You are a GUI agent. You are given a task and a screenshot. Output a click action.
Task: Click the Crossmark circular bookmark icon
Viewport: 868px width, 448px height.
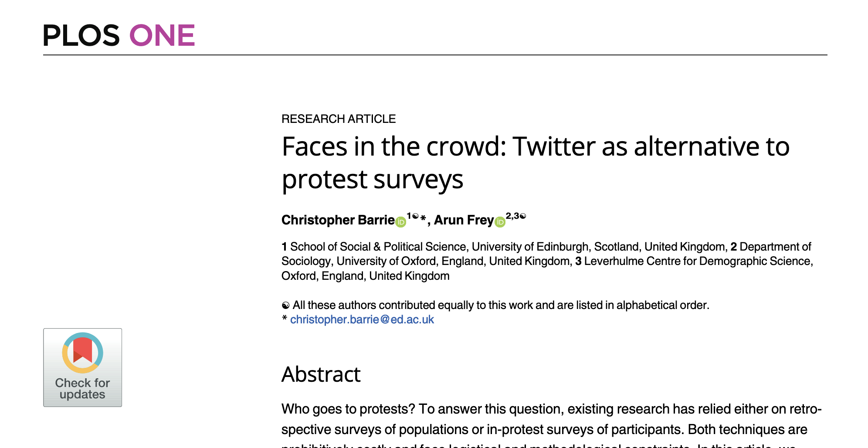click(82, 352)
